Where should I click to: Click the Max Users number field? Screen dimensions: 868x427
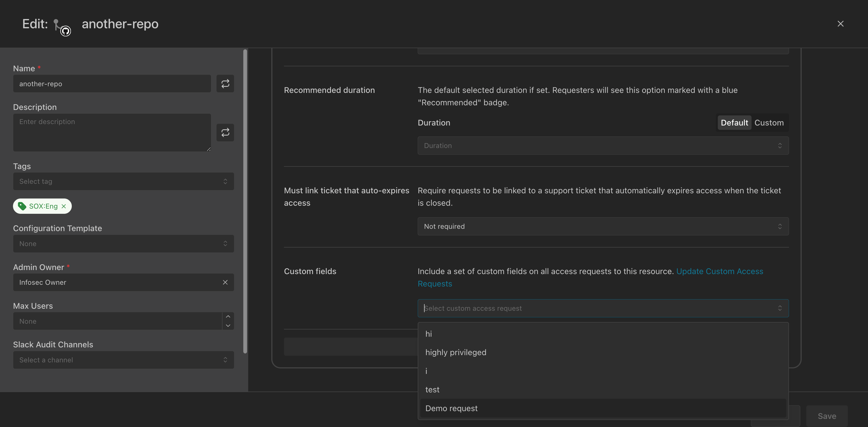click(117, 321)
